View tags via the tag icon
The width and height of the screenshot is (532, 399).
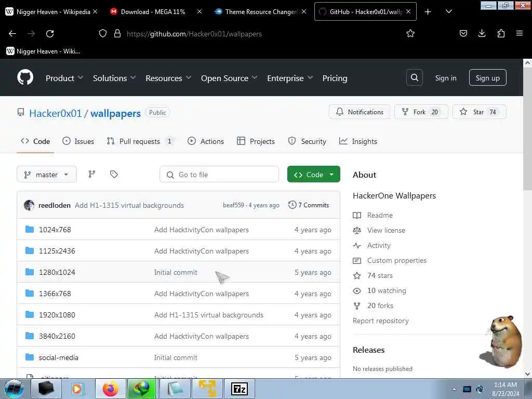tap(114, 174)
